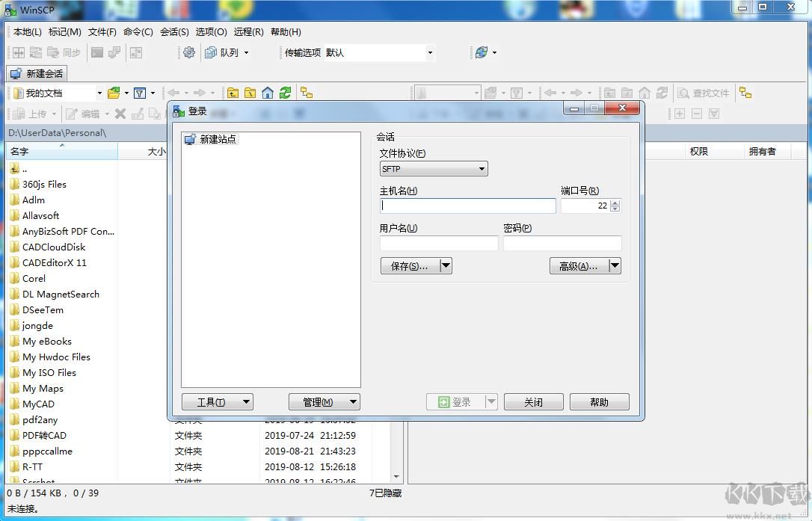Open the 高级 advanced options dropdown
Screen dimensions: 812x521
615,265
